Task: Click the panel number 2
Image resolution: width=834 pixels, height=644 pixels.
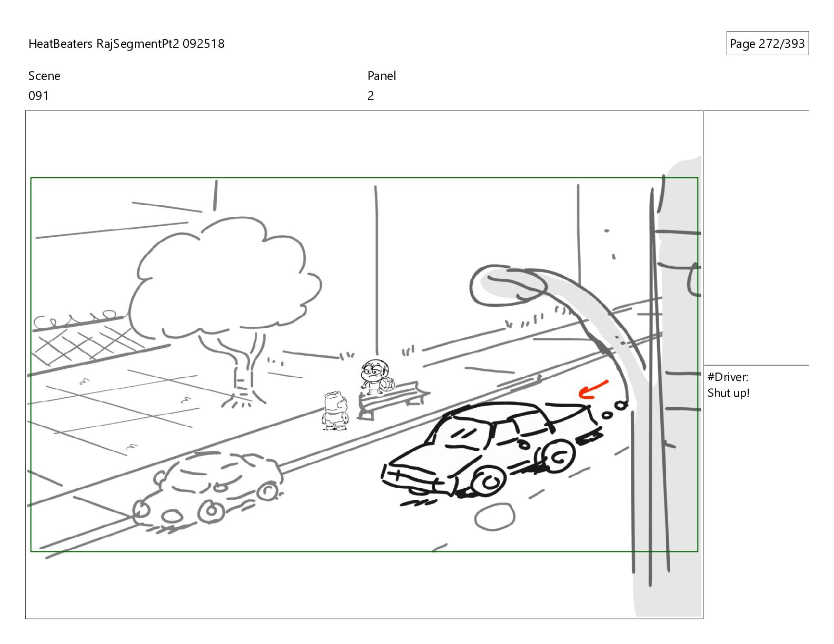Action: point(371,96)
